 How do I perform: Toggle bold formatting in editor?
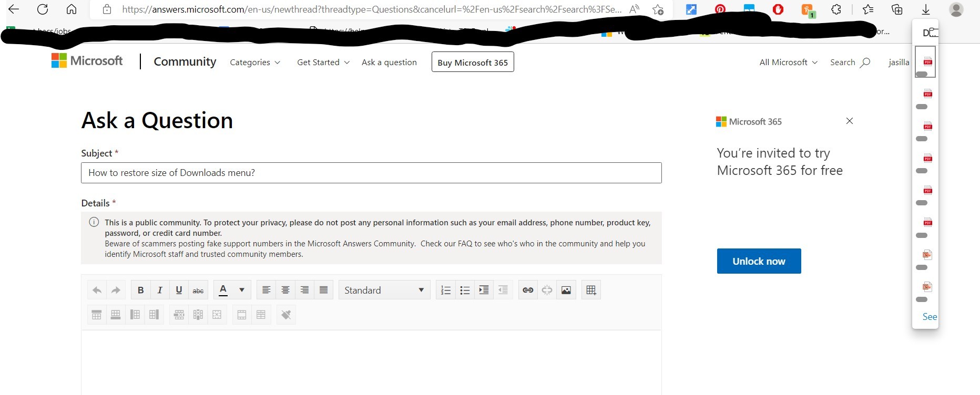click(140, 290)
